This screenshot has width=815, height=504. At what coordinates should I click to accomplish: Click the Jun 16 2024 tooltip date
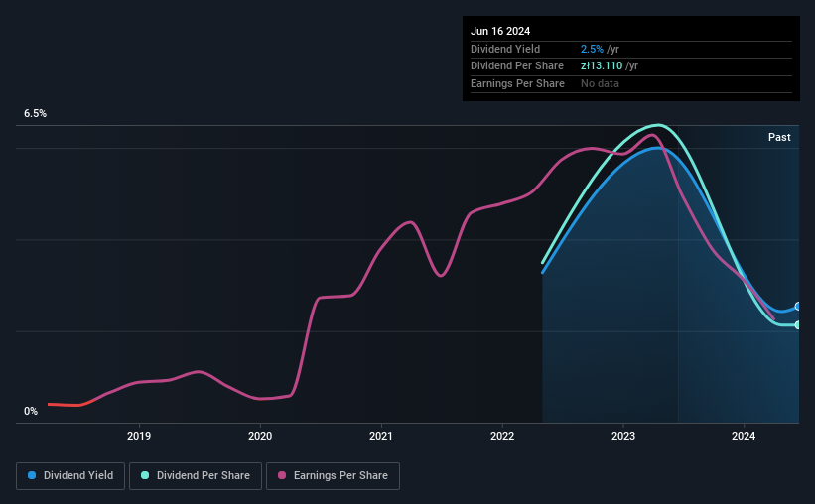point(500,31)
